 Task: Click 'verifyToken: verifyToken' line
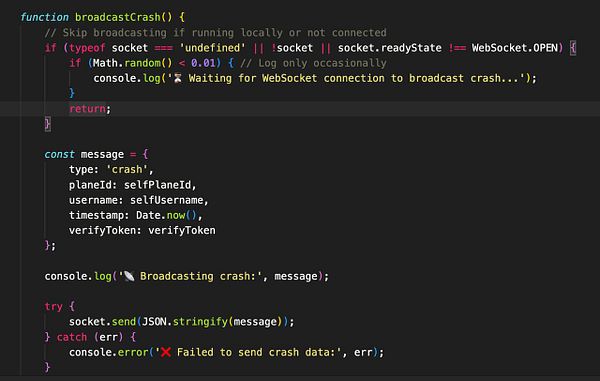(142, 230)
